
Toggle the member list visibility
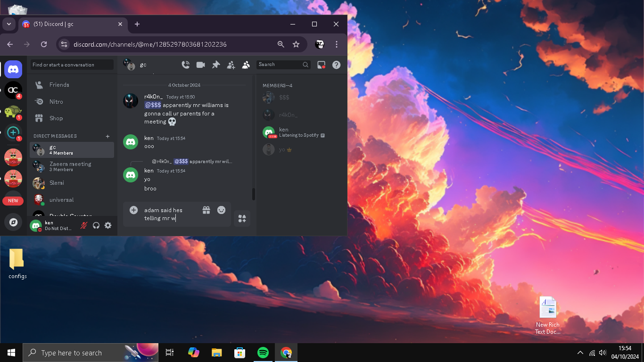[x=246, y=65]
